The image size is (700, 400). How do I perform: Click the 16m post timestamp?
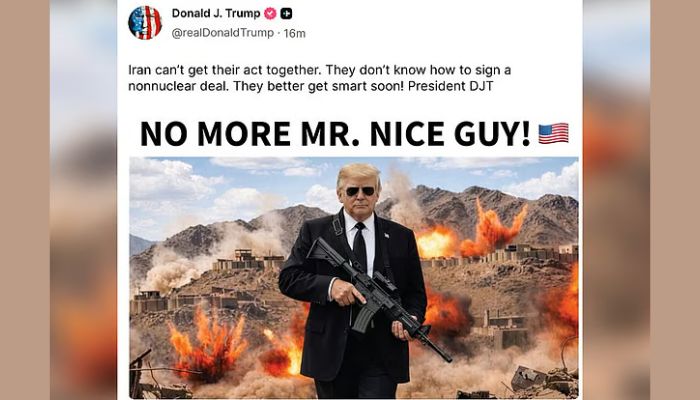[x=295, y=33]
